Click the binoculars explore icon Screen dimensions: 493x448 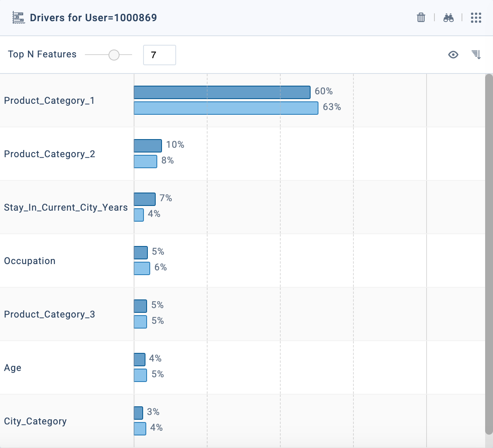(449, 18)
